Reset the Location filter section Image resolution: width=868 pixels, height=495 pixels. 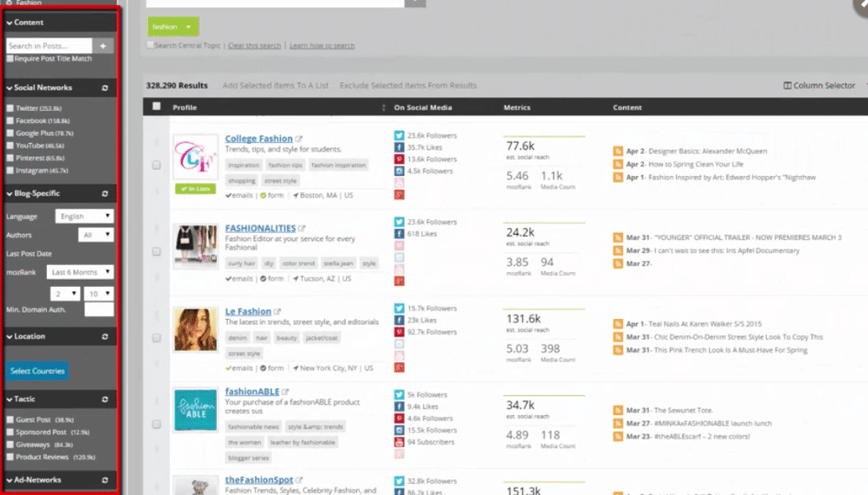pyautogui.click(x=105, y=336)
